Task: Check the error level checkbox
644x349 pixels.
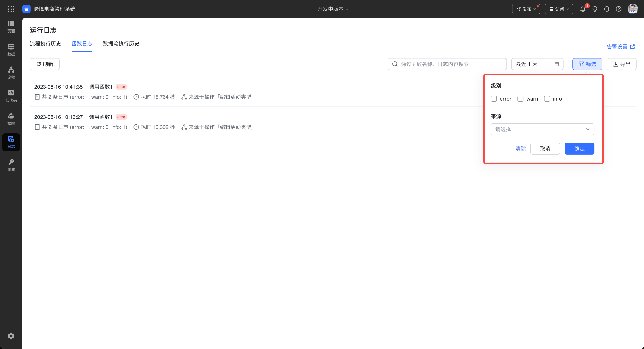Action: point(494,99)
